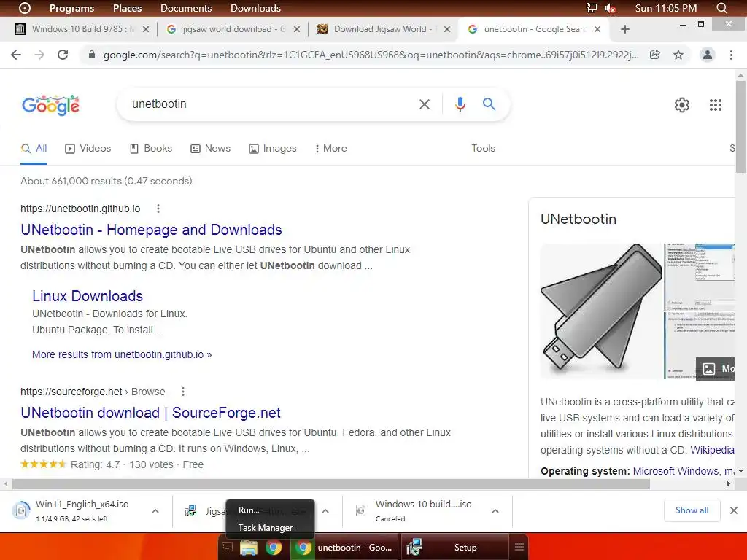Screen dimensions: 747x560
Task: Click the horizontal page scrollbar
Action: click(330, 484)
